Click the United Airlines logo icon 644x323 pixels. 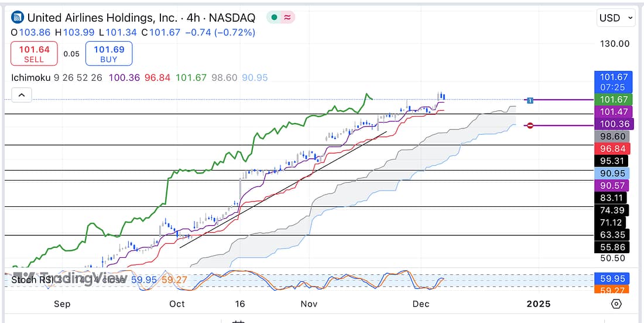(18, 18)
